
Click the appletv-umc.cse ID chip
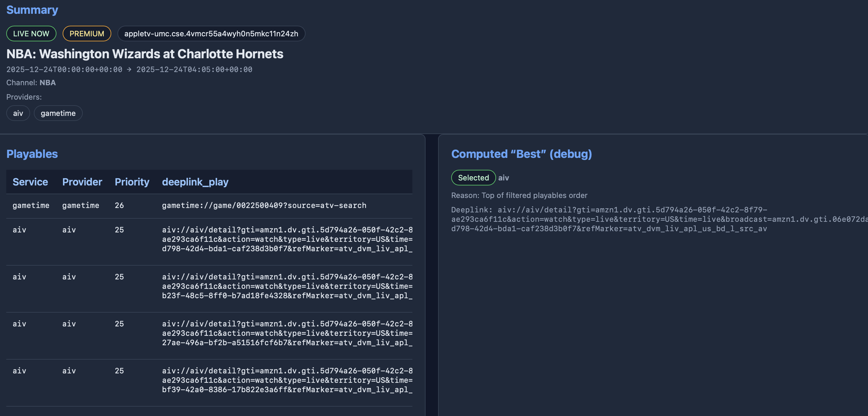click(211, 34)
